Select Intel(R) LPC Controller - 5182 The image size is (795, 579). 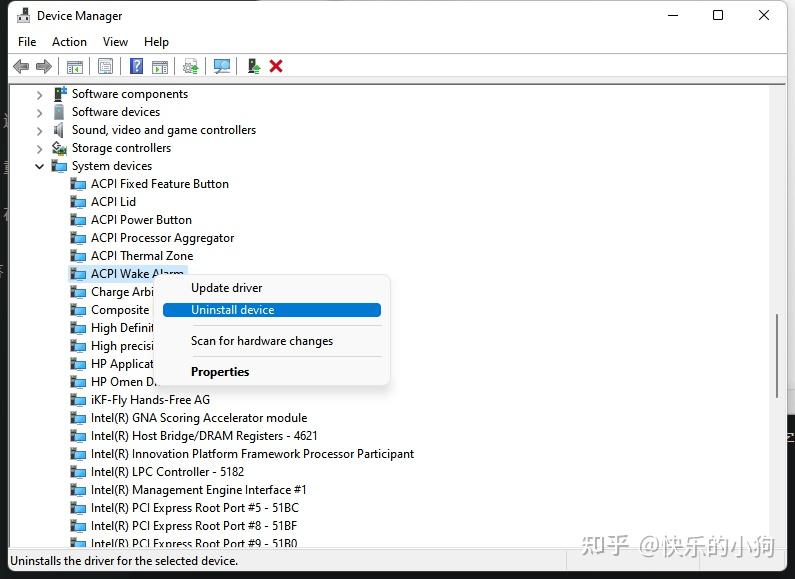(x=167, y=472)
